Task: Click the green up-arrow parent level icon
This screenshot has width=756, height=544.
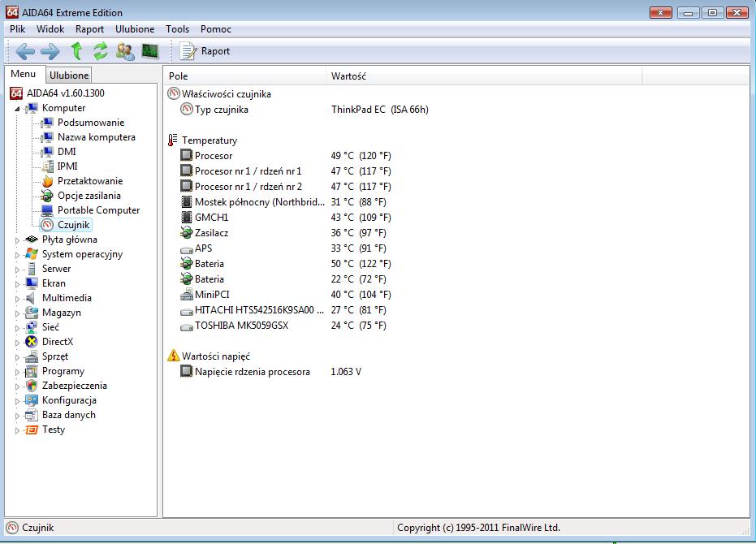Action: (x=76, y=50)
